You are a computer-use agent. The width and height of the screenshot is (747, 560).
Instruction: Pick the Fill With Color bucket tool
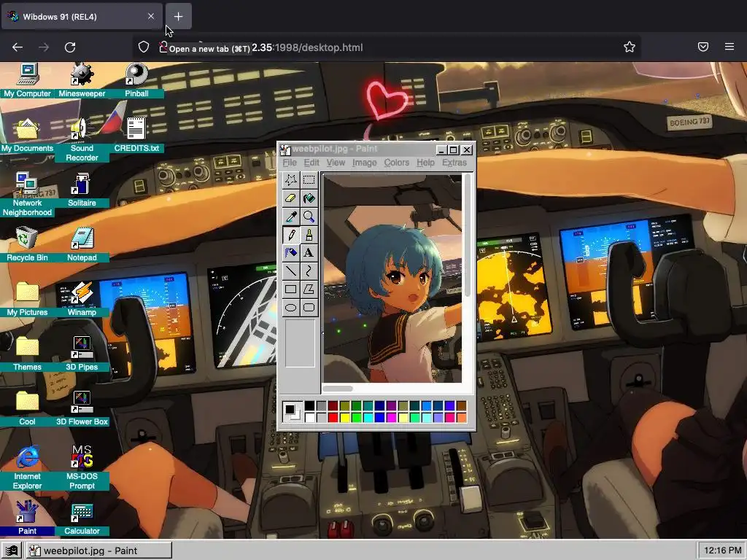pyautogui.click(x=309, y=198)
